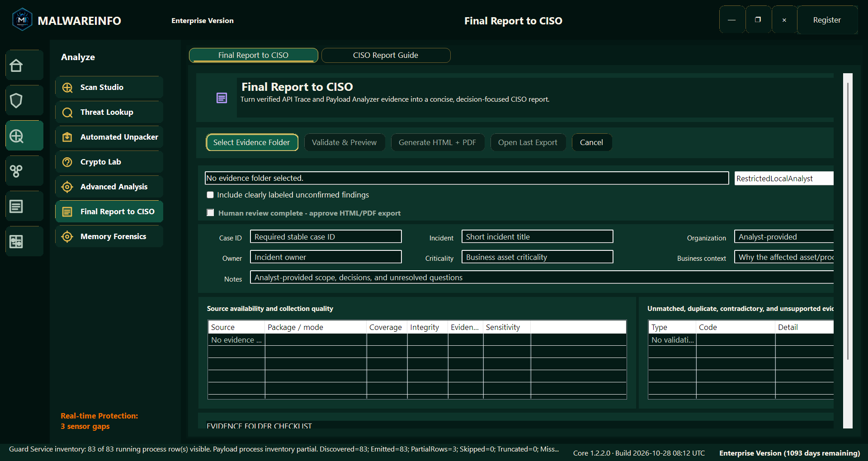Click the Automated Unpacker box icon
The width and height of the screenshot is (868, 461).
coord(67,137)
